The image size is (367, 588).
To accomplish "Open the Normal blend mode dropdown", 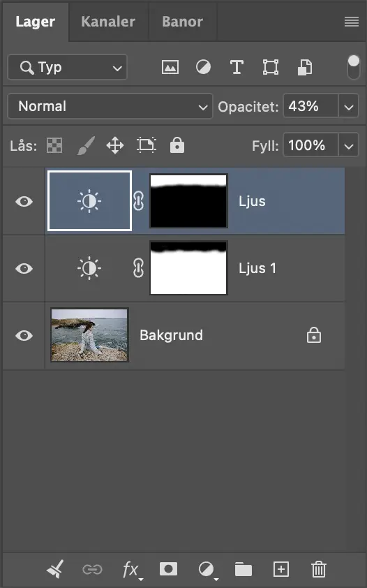I will 110,107.
